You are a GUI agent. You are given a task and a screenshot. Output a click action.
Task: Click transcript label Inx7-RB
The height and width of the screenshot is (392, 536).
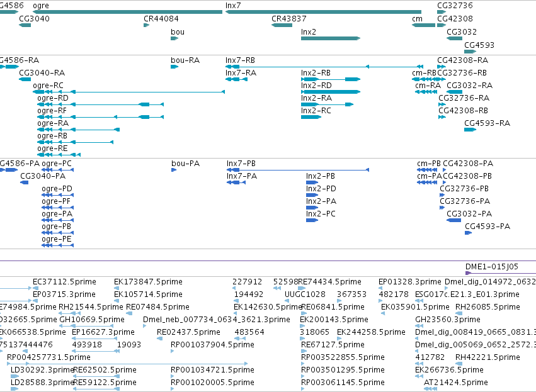tap(241, 60)
